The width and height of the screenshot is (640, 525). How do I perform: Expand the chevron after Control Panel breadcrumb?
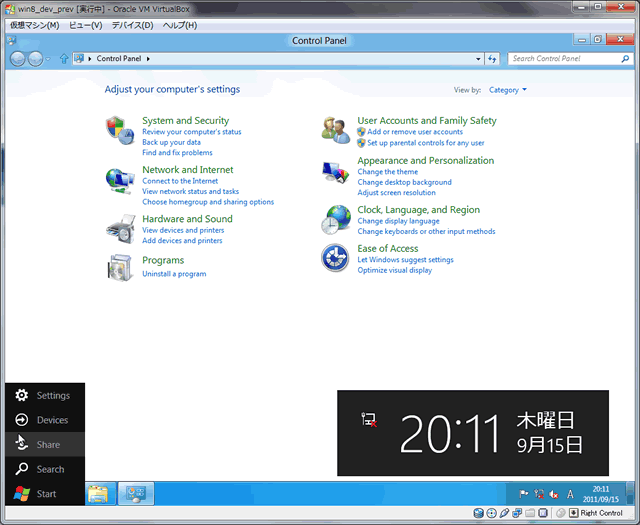coord(148,59)
